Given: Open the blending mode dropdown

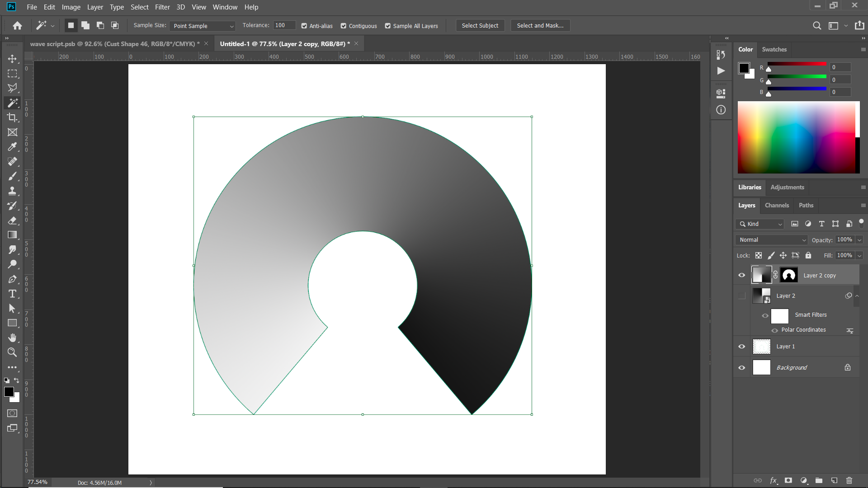Looking at the screenshot, I should pyautogui.click(x=771, y=239).
